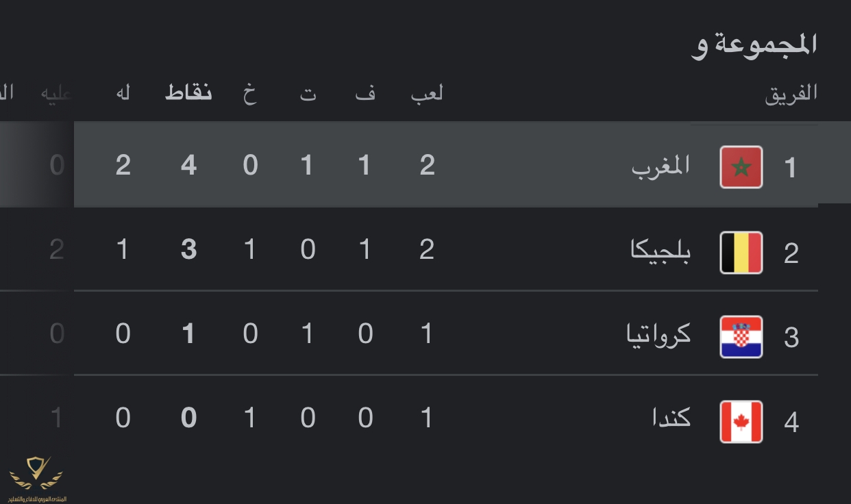851x504 pixels.
Task: Open the كرواتيا team name link
Action: point(659,334)
